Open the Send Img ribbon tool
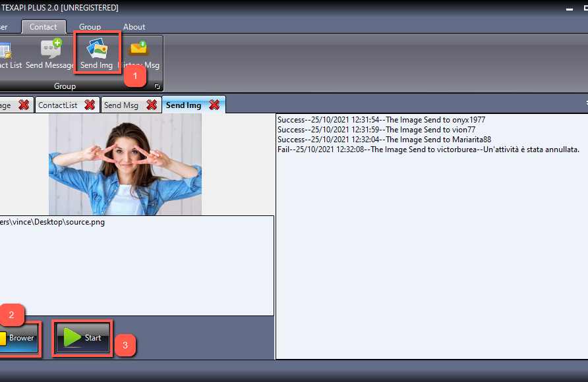588x382 pixels. coord(97,53)
